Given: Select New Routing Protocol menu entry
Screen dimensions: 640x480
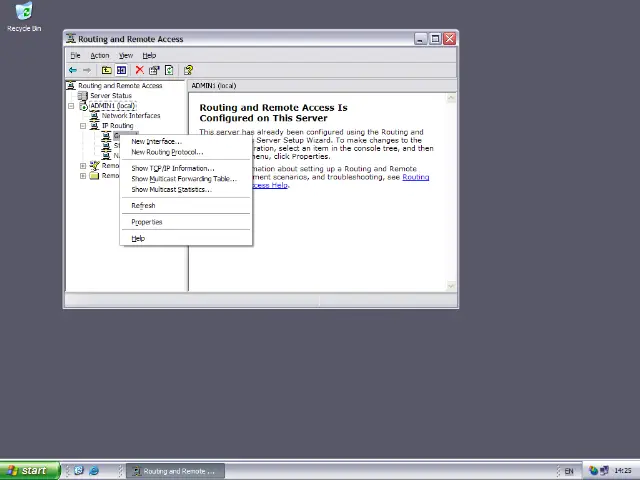Looking at the screenshot, I should coord(166,152).
